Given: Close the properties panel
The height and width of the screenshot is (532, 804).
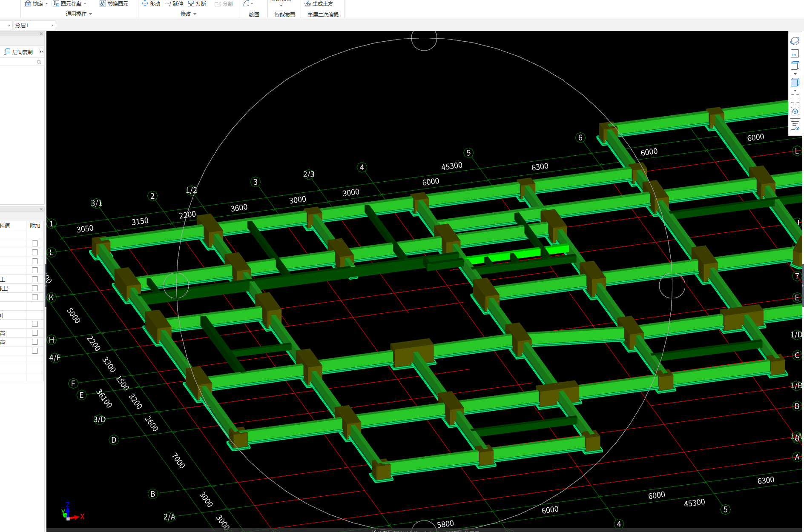Looking at the screenshot, I should (41, 209).
